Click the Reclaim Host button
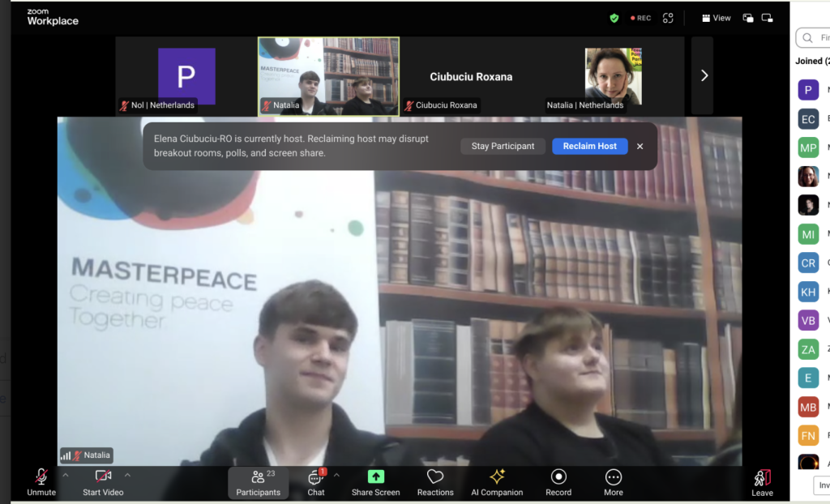The height and width of the screenshot is (504, 830). pos(589,147)
